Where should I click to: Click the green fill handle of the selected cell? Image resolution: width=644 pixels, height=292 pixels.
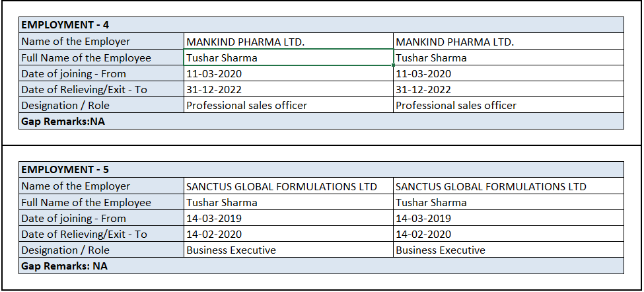393,65
